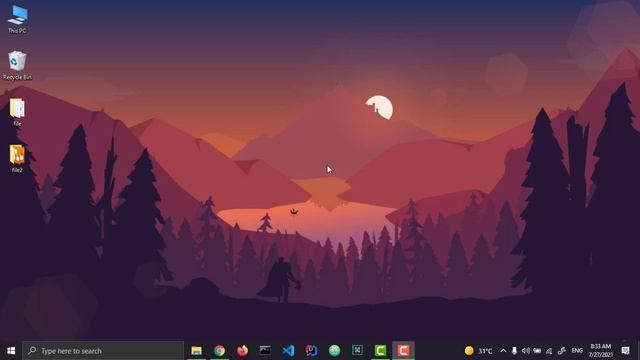Show hidden system tray icons
Image resolution: width=640 pixels, height=360 pixels.
pyautogui.click(x=503, y=351)
